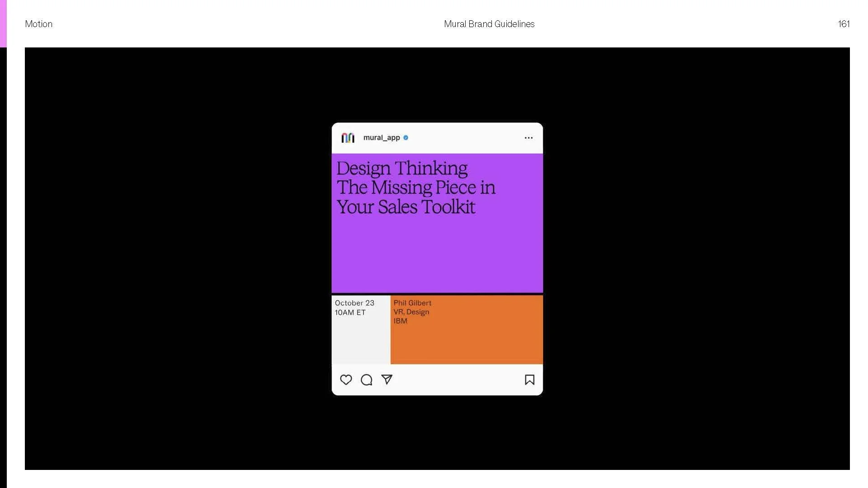Click the blue verified badge beside mural_app

point(406,138)
